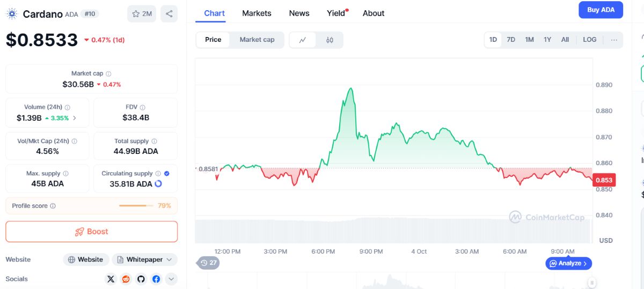Click the 0.47% (1d) price change
This screenshot has height=289, width=644.
(105, 40)
